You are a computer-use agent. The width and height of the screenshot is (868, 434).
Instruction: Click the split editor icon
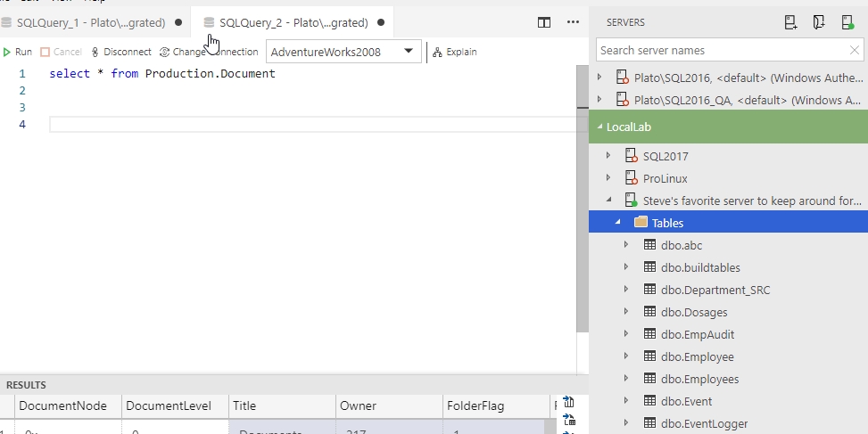click(543, 22)
